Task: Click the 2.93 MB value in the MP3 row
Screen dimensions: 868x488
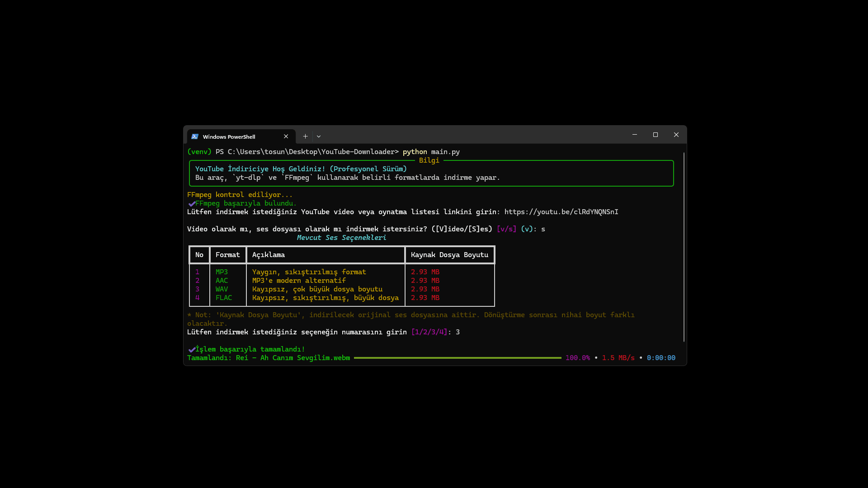Action: (x=425, y=272)
